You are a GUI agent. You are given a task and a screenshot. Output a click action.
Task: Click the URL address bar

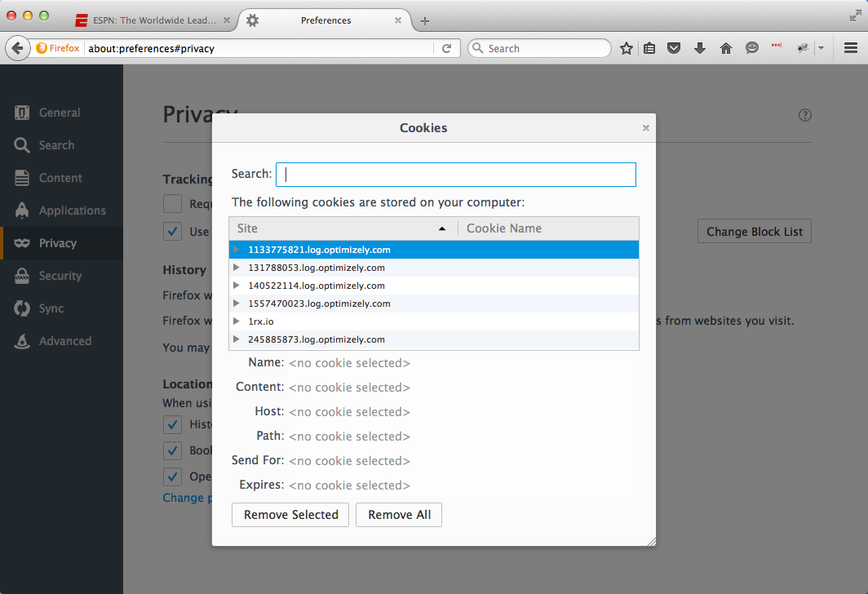pos(260,48)
